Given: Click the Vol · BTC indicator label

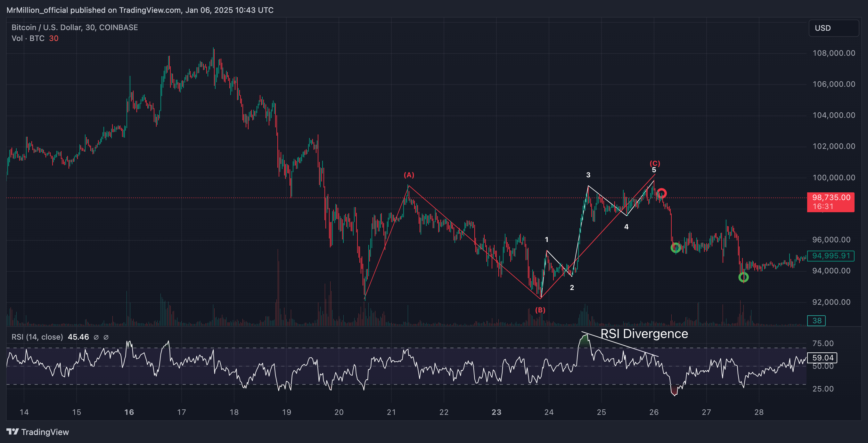Looking at the screenshot, I should (28, 38).
